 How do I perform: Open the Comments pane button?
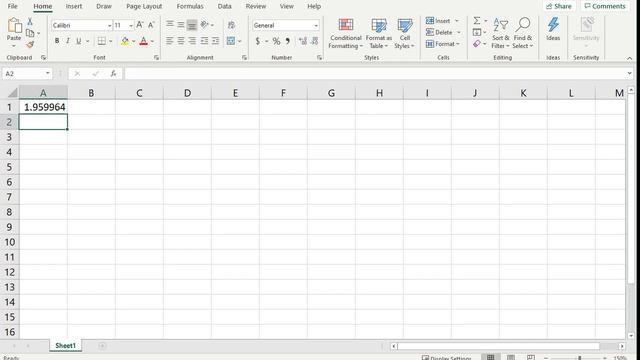pos(604,6)
